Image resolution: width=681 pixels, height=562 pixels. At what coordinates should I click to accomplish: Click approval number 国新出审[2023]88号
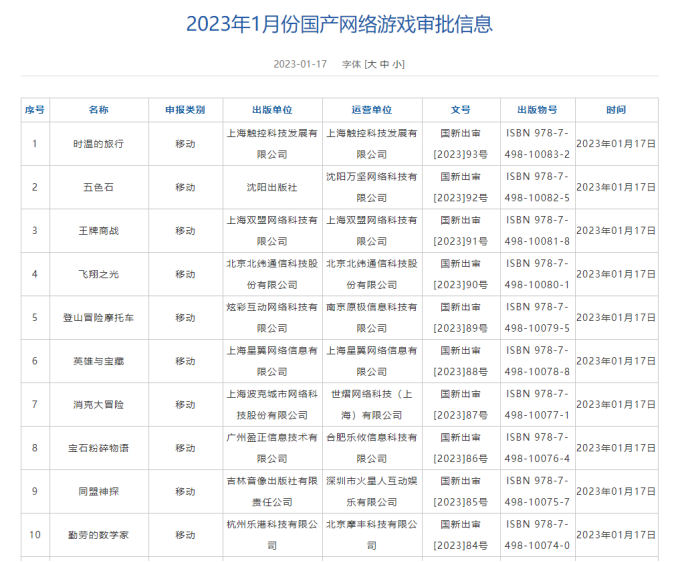[461, 361]
